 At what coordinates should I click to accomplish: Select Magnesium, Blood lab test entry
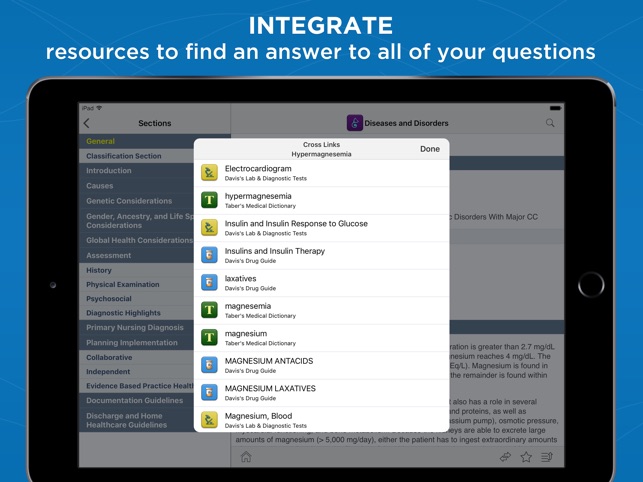tap(322, 420)
